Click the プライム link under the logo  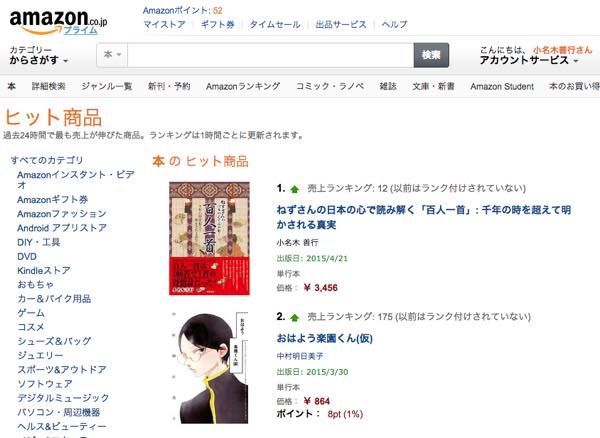click(80, 31)
